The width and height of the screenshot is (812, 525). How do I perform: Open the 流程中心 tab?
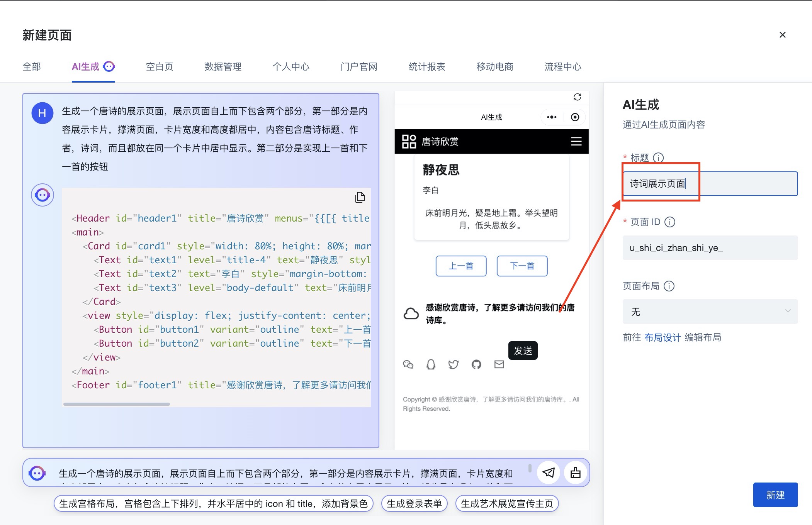(x=563, y=67)
